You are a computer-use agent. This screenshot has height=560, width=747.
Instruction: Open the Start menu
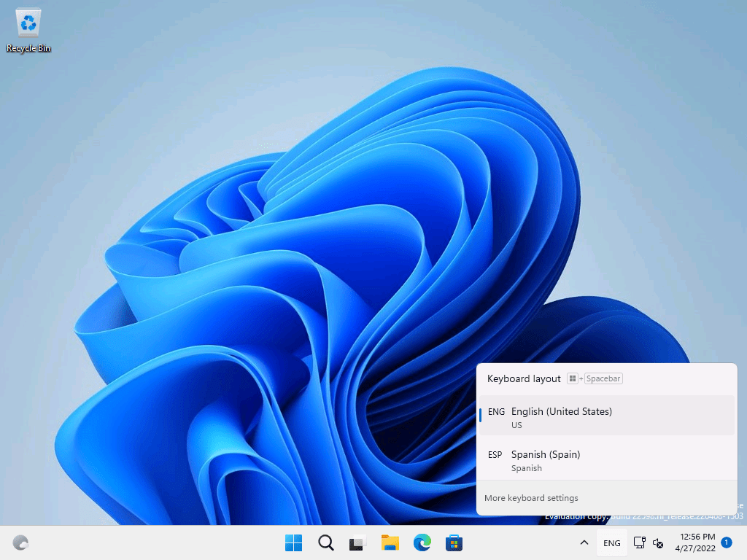(x=293, y=542)
